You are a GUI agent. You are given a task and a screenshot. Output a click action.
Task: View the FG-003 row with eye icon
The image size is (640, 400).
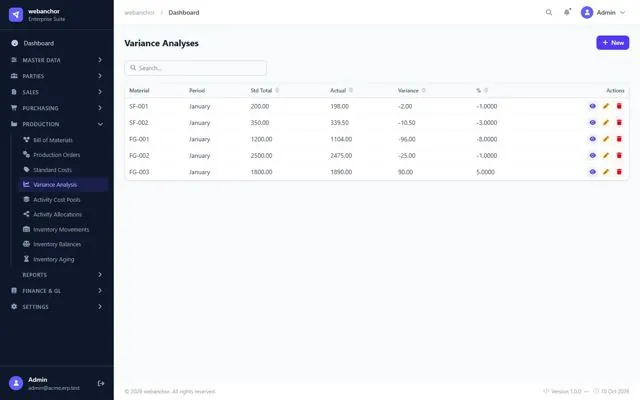(593, 172)
